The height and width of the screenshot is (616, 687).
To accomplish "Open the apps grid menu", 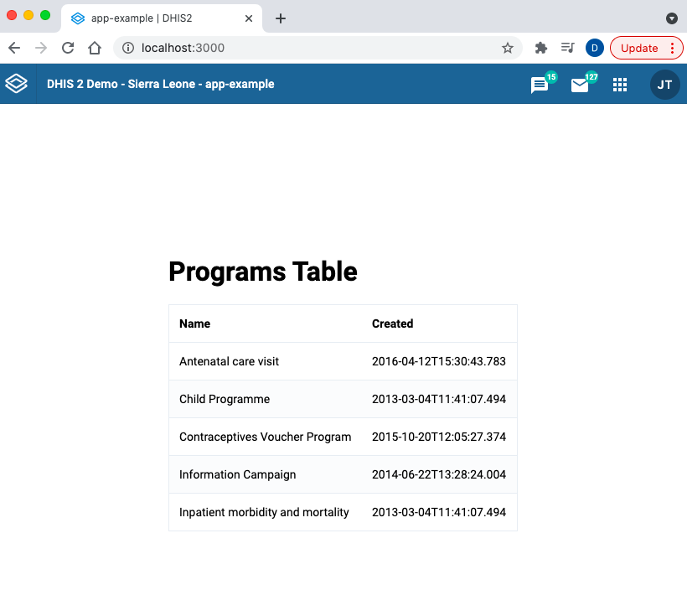I will pos(620,85).
